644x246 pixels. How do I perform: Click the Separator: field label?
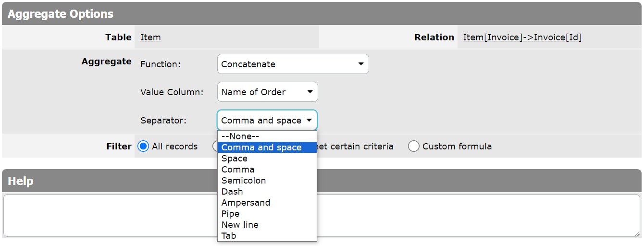(x=163, y=121)
